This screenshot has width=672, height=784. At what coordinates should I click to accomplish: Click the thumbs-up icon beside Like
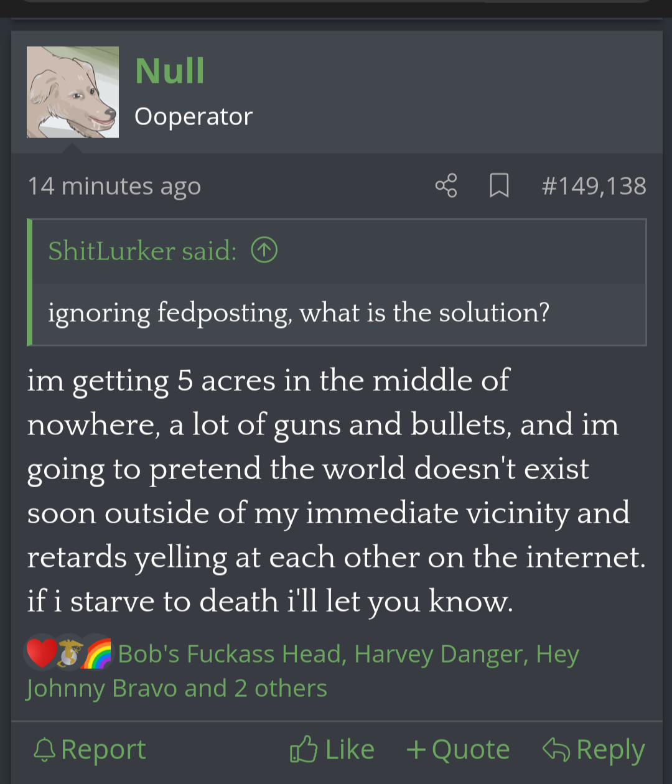pos(304,749)
